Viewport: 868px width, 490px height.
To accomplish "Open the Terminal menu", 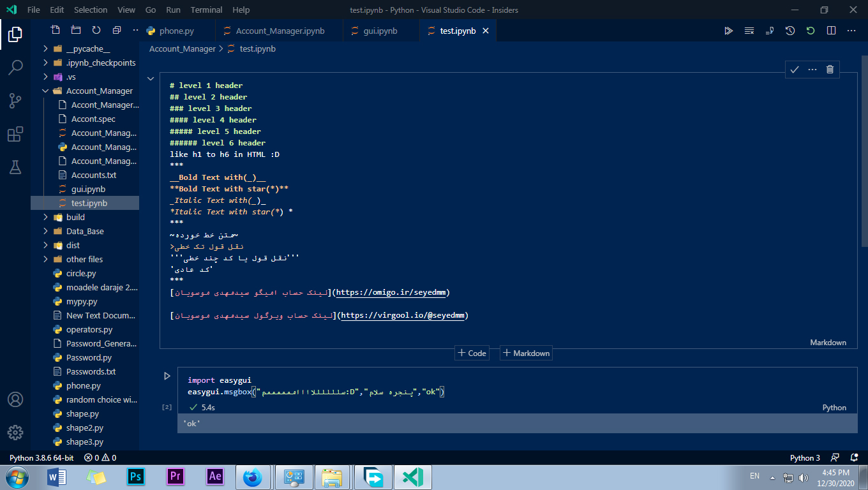I will 207,10.
